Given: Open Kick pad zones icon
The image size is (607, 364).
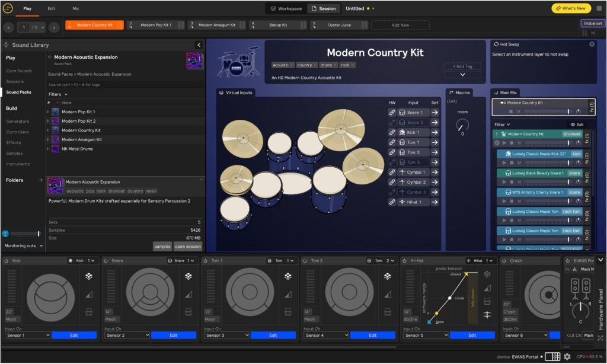Looking at the screenshot, I should (89, 276).
